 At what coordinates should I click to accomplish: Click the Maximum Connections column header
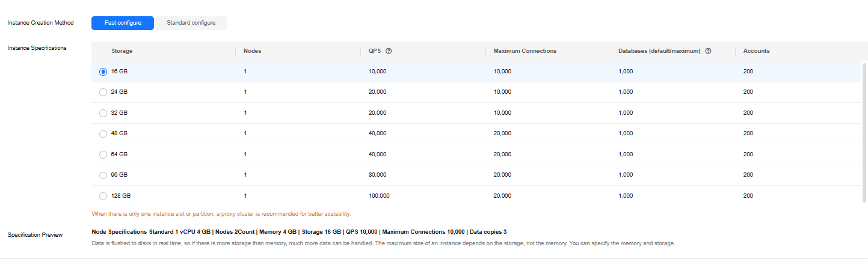coord(525,51)
